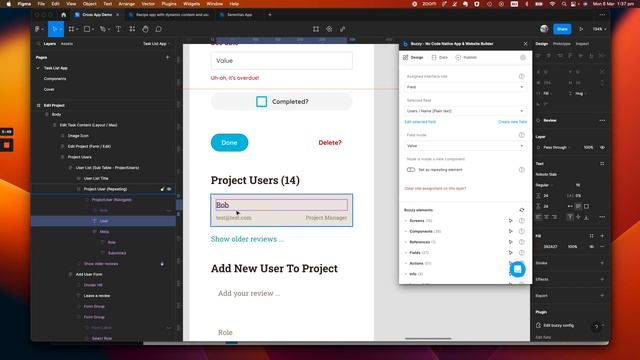Expand the Fields group in Buzzy elements

point(406,253)
